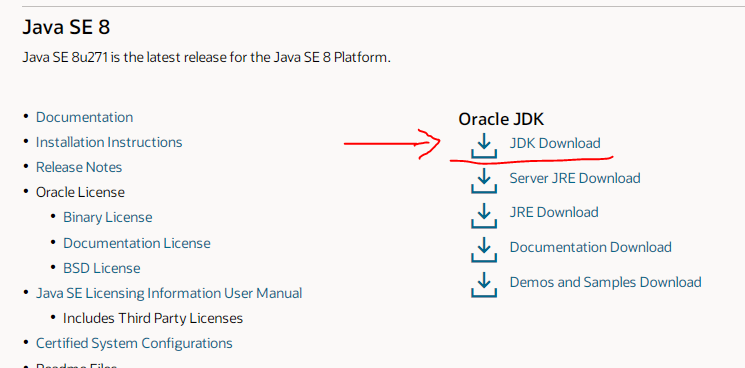Click the Java SE 8u271 latest release sentence
The width and height of the screenshot is (745, 368).
pyautogui.click(x=207, y=58)
